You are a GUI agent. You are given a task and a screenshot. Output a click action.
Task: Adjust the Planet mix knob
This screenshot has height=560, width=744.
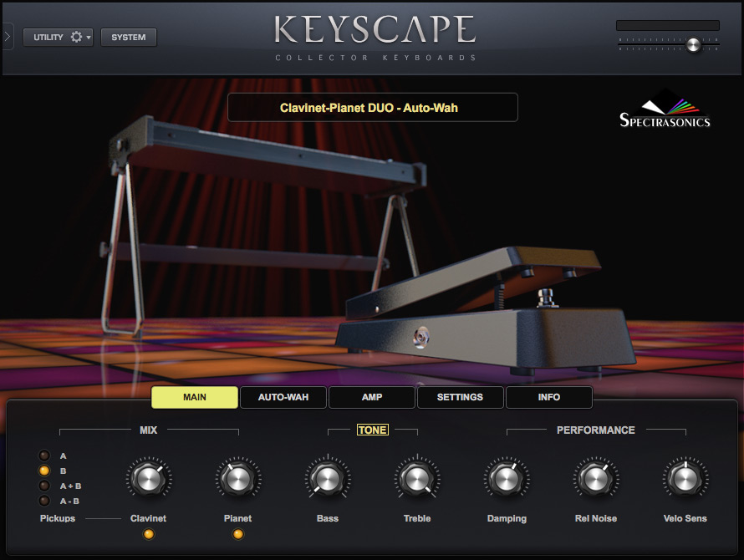237,478
